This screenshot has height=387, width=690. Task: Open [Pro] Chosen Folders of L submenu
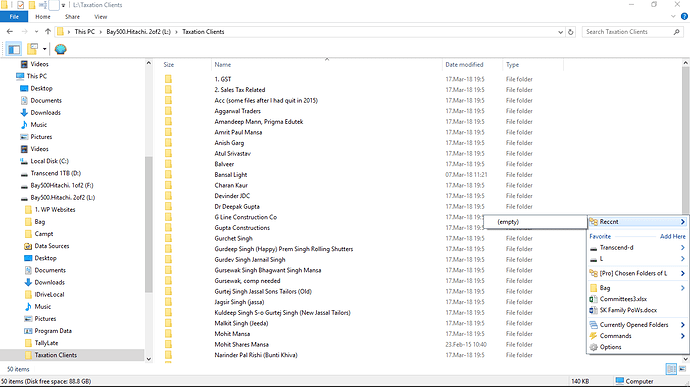pyautogui.click(x=638, y=273)
